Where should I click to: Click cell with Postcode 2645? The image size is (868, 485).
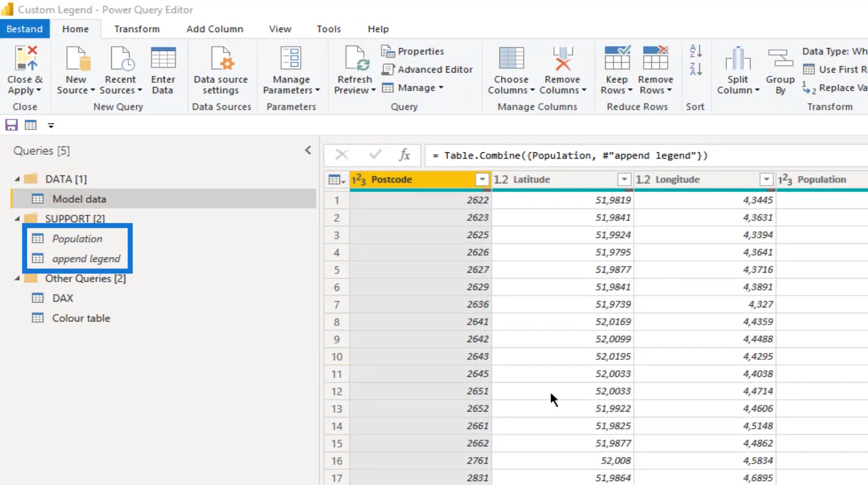pos(421,374)
